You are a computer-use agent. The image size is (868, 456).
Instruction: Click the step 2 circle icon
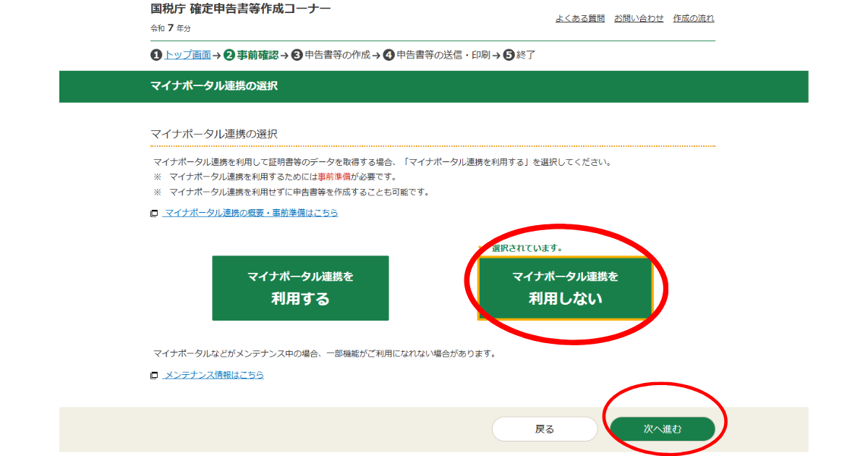(x=229, y=55)
